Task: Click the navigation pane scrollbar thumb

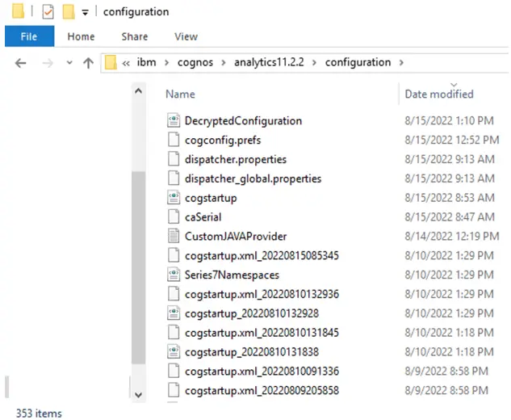Action: coord(139,267)
